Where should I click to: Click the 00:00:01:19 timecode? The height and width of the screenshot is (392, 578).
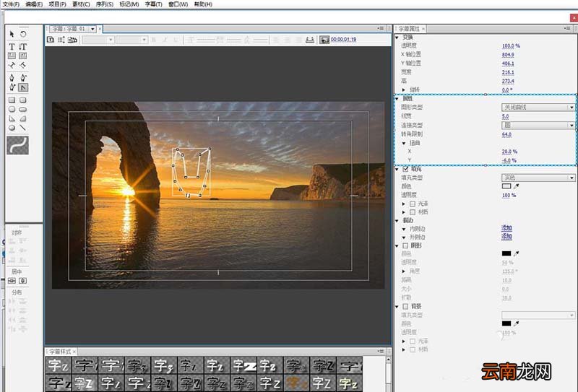point(343,40)
